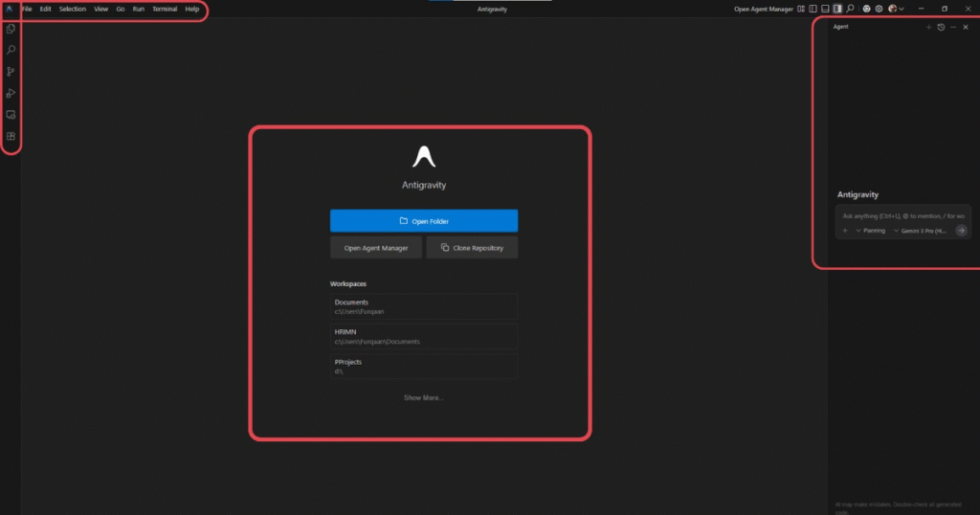Start a new Agent conversation with plus icon

click(928, 27)
